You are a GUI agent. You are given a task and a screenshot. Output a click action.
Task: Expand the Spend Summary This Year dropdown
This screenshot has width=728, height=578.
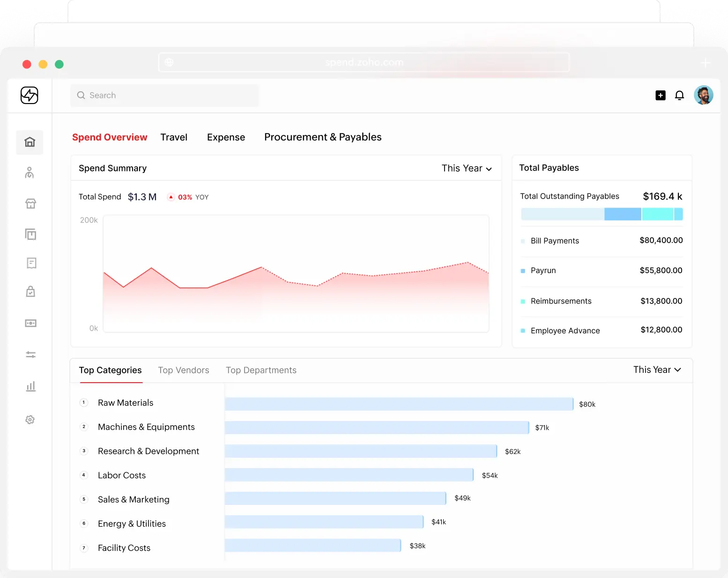tap(467, 169)
